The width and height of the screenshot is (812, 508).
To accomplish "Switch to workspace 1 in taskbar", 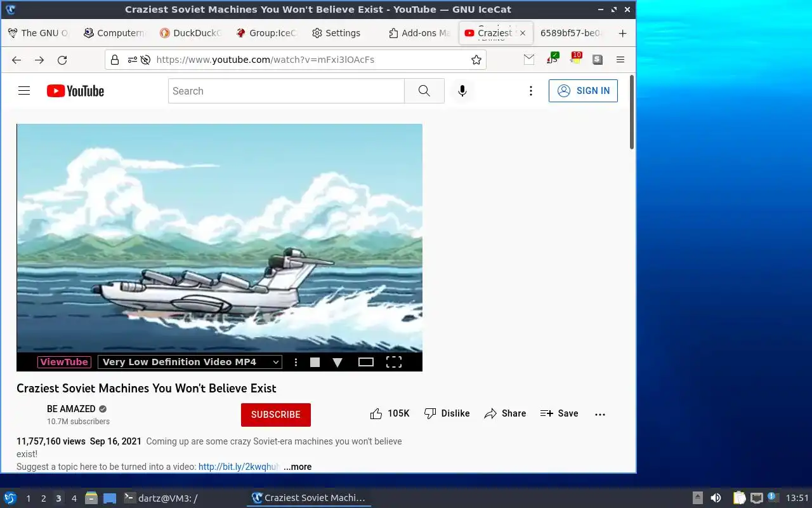I will (29, 498).
